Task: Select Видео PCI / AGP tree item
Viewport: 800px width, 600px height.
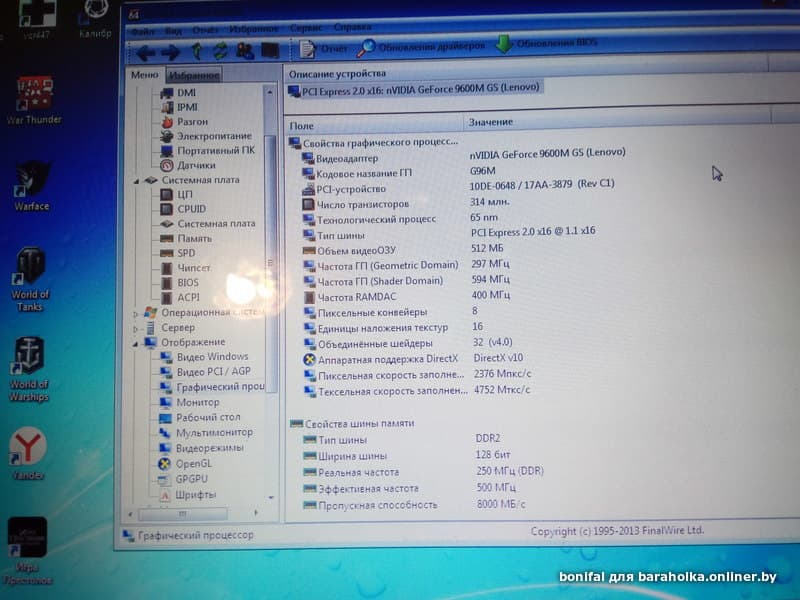Action: coord(205,372)
